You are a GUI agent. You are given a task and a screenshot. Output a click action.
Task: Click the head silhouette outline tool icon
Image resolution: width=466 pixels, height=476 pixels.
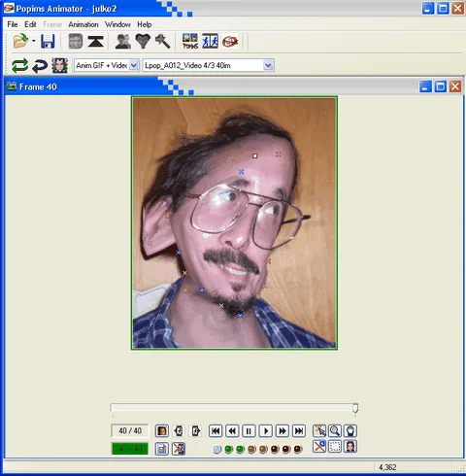pyautogui.click(x=350, y=430)
